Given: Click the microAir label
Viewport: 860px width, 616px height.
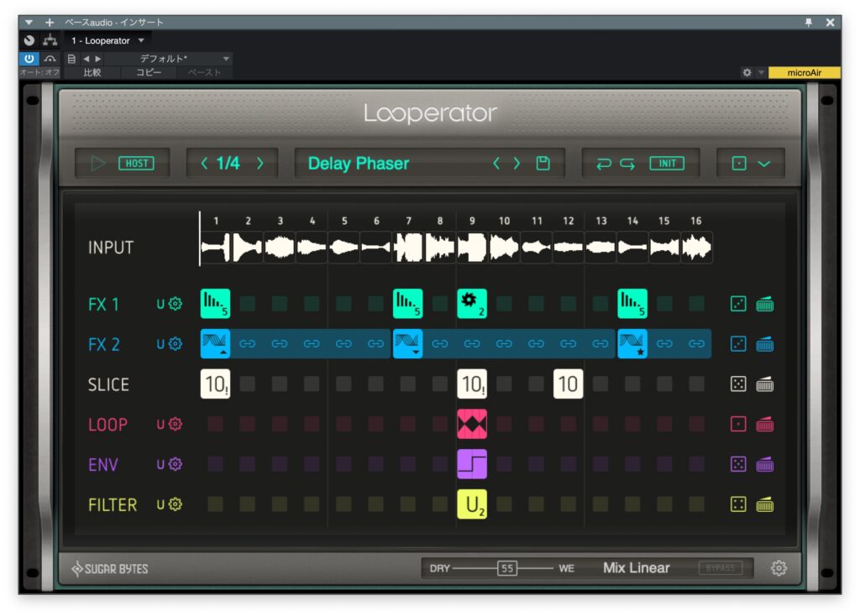Looking at the screenshot, I should coord(805,73).
